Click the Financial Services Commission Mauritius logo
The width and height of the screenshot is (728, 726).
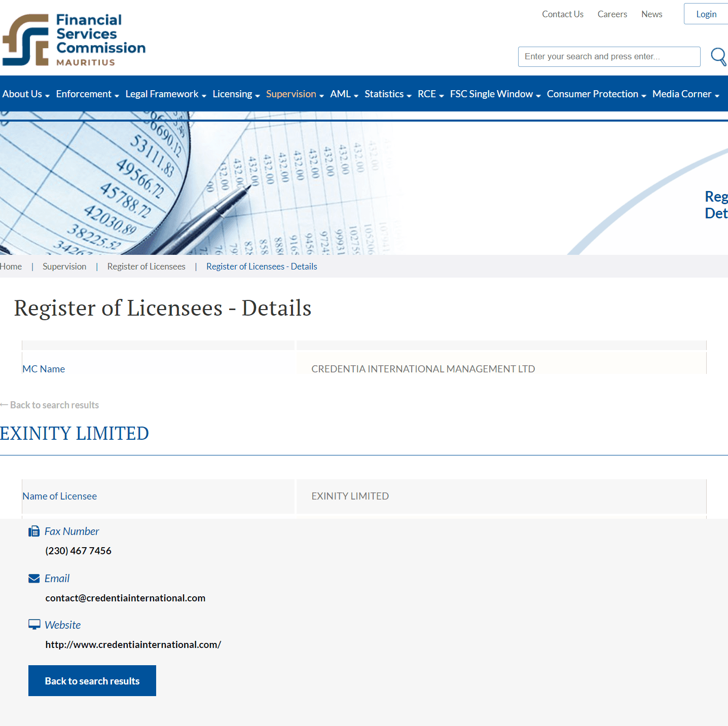[74, 40]
